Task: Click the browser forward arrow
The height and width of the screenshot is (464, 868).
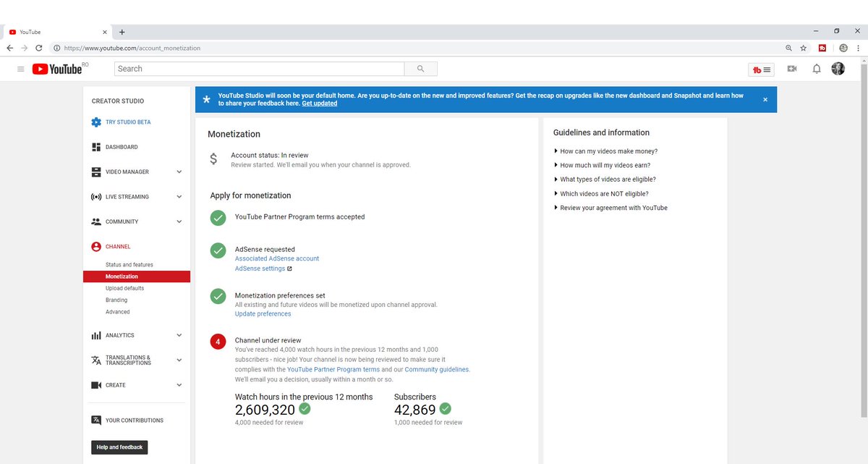Action: tap(24, 48)
